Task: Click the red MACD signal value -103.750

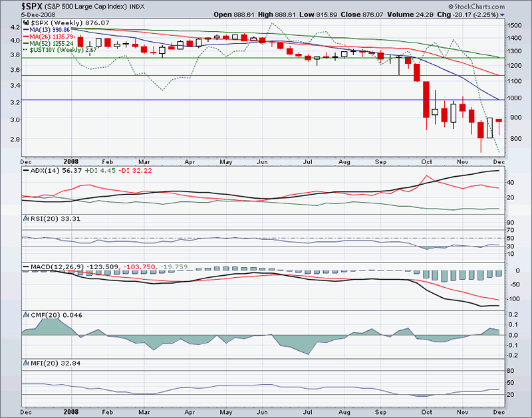Action: [139, 267]
